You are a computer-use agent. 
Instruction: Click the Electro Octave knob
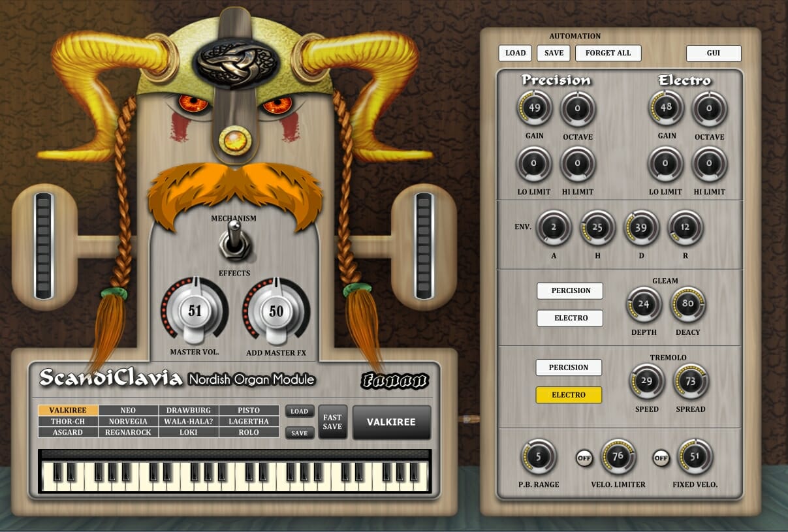(x=709, y=108)
